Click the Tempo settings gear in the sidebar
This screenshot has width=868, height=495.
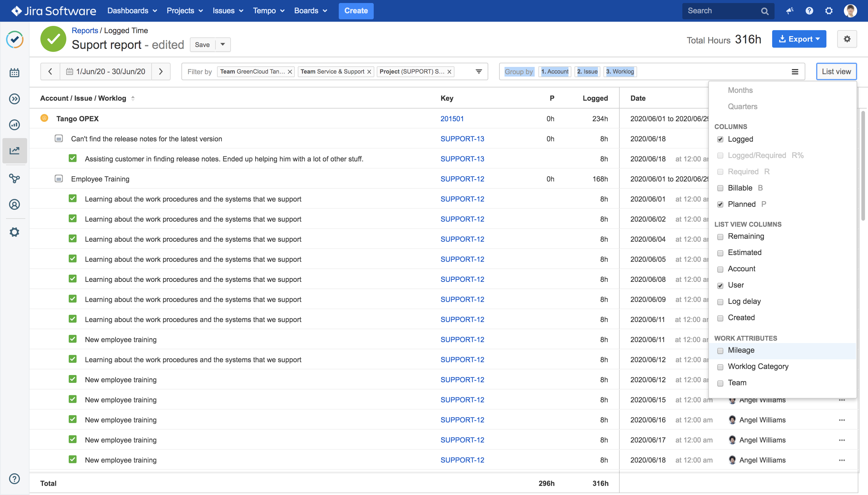click(14, 232)
